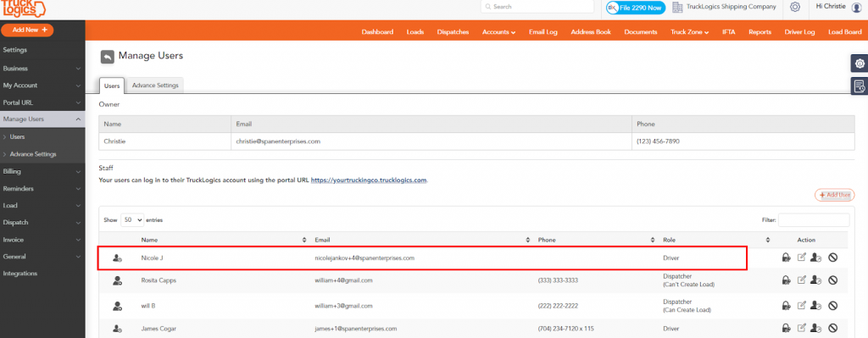This screenshot has height=338, width=868.
Task: Open the Show entries count dropdown
Action: pos(132,219)
